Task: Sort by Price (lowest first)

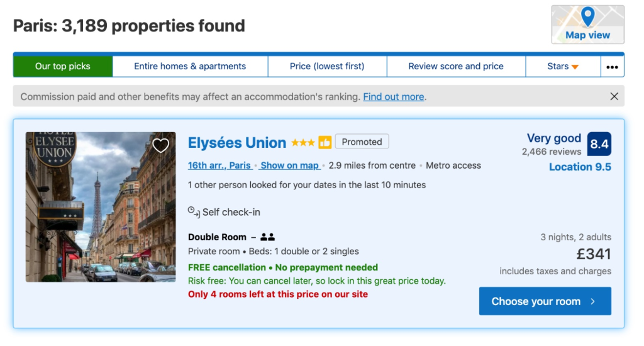Action: (x=327, y=66)
